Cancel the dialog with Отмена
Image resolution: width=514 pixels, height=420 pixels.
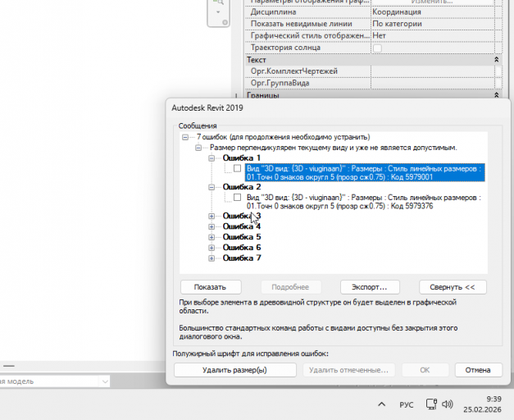[478, 370]
